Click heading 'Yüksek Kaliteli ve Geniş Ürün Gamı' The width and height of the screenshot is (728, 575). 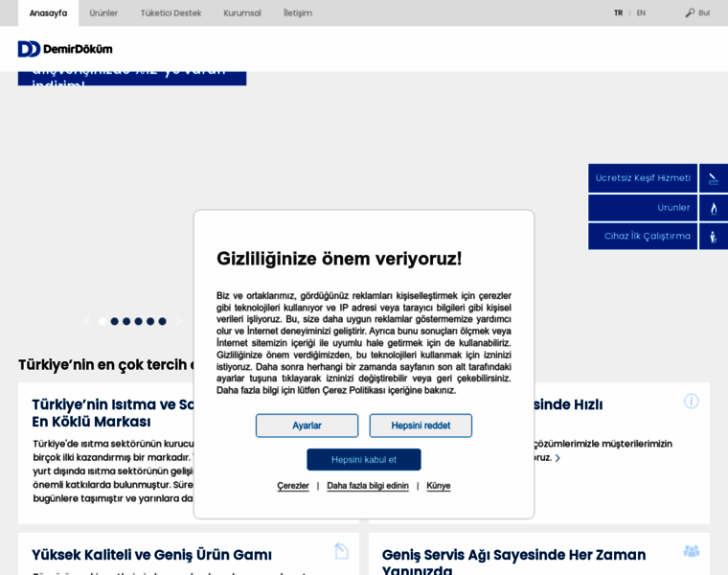[151, 555]
